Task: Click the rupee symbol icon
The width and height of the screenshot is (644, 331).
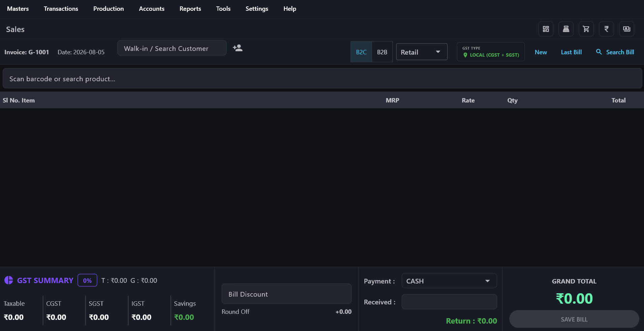Action: [606, 29]
